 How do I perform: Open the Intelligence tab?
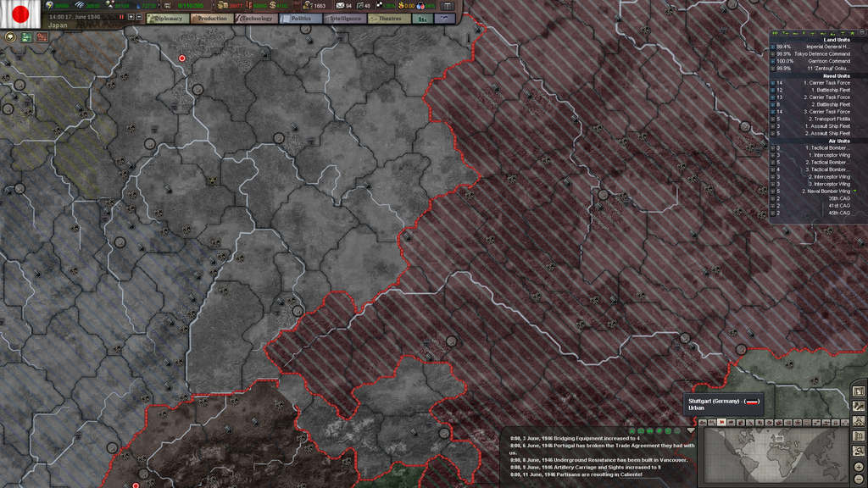pos(345,19)
